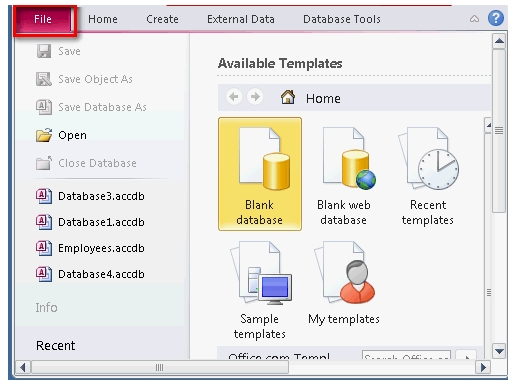
Task: Click the Home breadcrumb label
Action: [x=323, y=99]
